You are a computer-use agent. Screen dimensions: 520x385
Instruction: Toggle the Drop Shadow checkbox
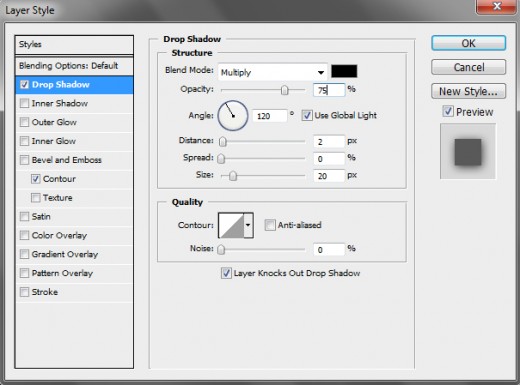tap(24, 85)
